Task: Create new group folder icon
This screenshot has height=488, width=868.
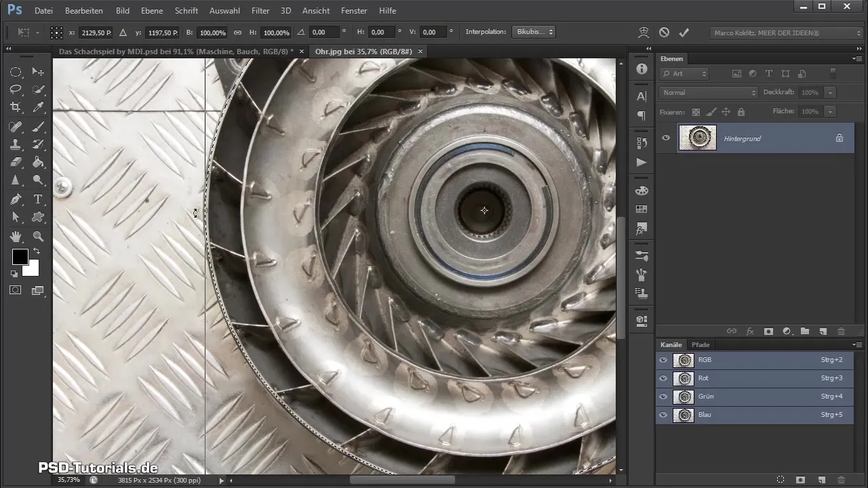Action: point(805,331)
